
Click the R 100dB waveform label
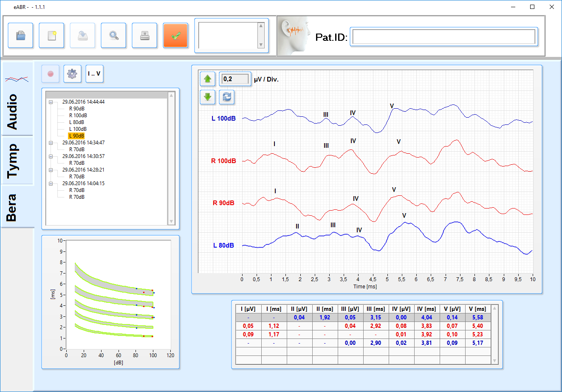pyautogui.click(x=223, y=161)
